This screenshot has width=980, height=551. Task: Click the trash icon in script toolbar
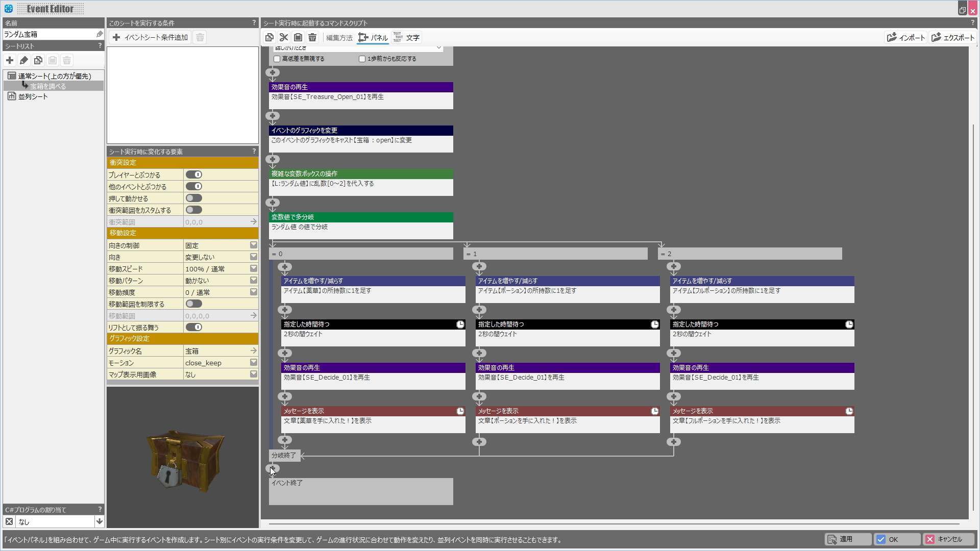(x=312, y=37)
